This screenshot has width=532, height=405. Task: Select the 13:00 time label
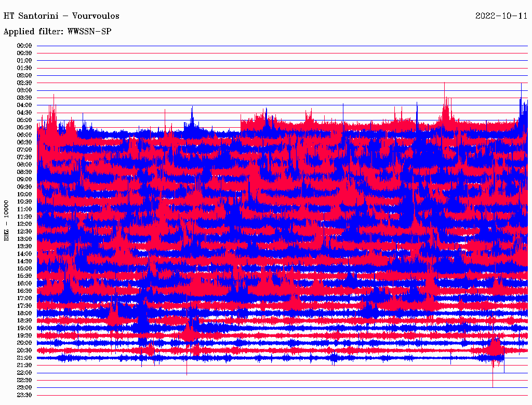[x=24, y=239]
